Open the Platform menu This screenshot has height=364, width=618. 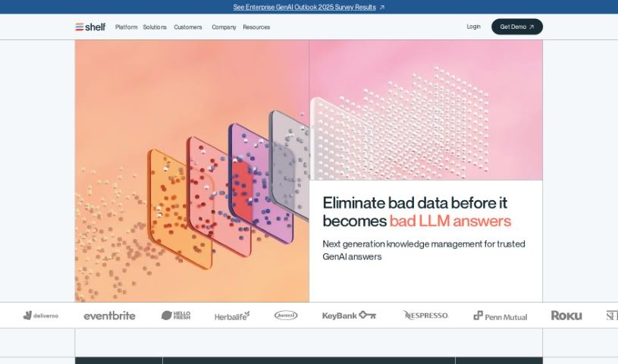126,27
